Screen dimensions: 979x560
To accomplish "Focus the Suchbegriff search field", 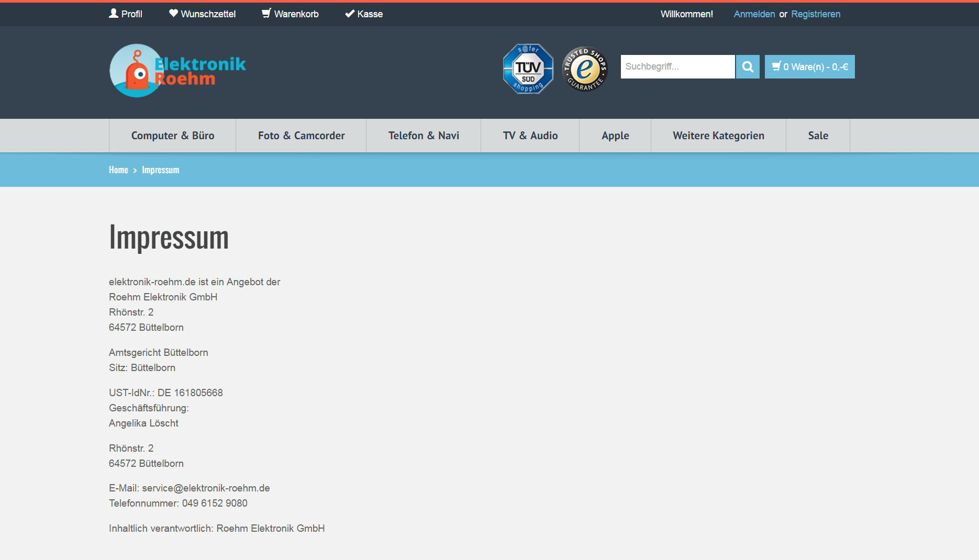I will 677,66.
